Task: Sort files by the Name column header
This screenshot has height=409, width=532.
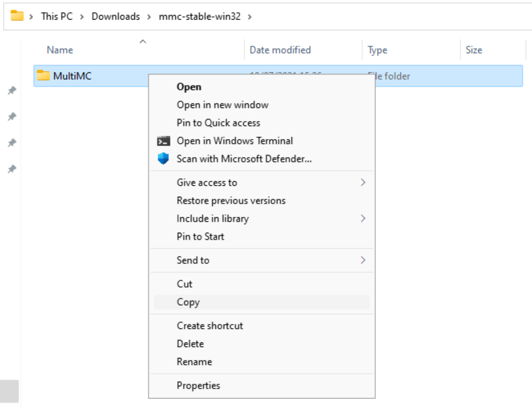Action: pyautogui.click(x=60, y=50)
